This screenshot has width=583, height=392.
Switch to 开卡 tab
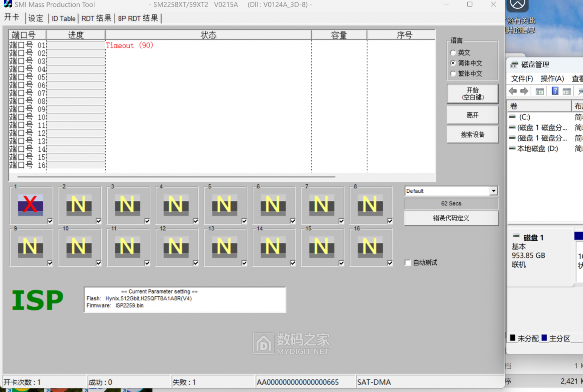[12, 17]
